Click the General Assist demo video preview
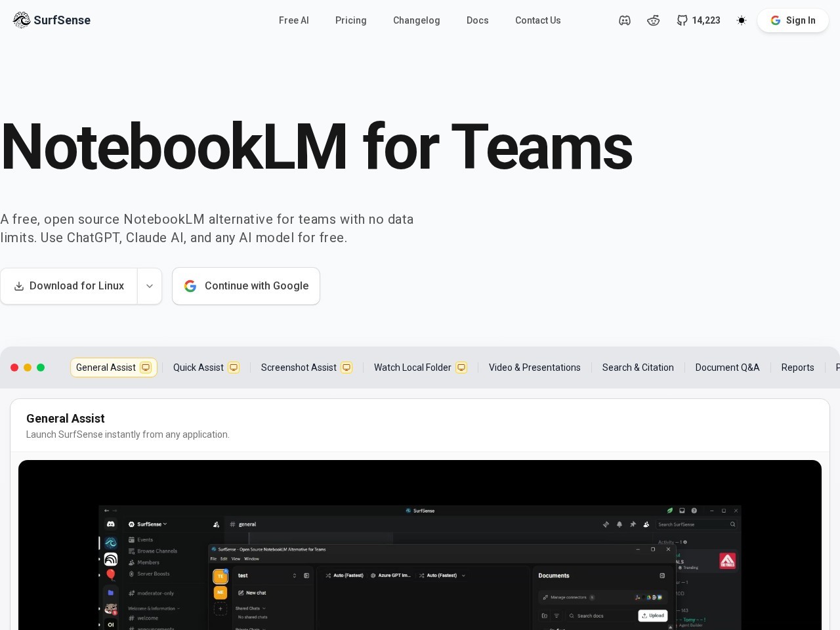840x630 pixels. [420, 545]
